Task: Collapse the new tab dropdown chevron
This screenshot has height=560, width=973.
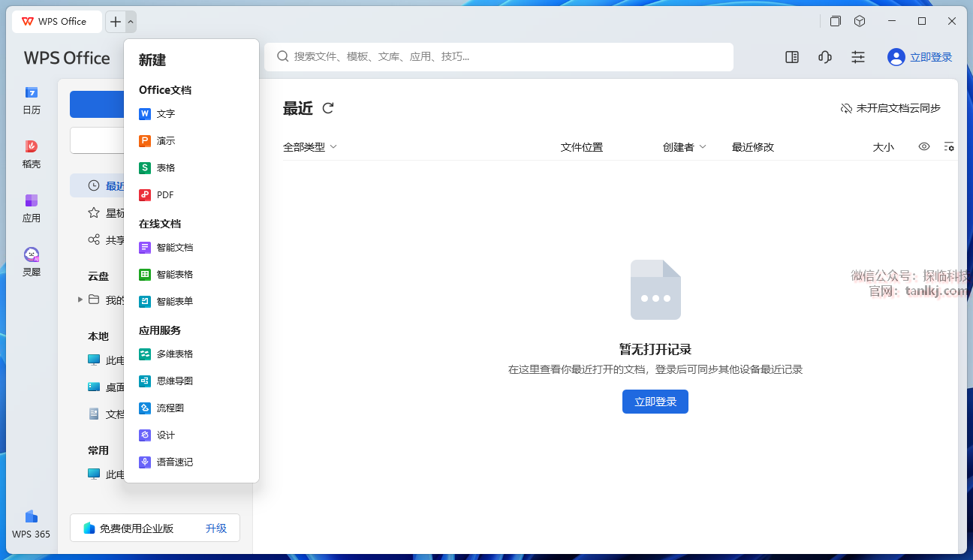Action: tap(131, 22)
